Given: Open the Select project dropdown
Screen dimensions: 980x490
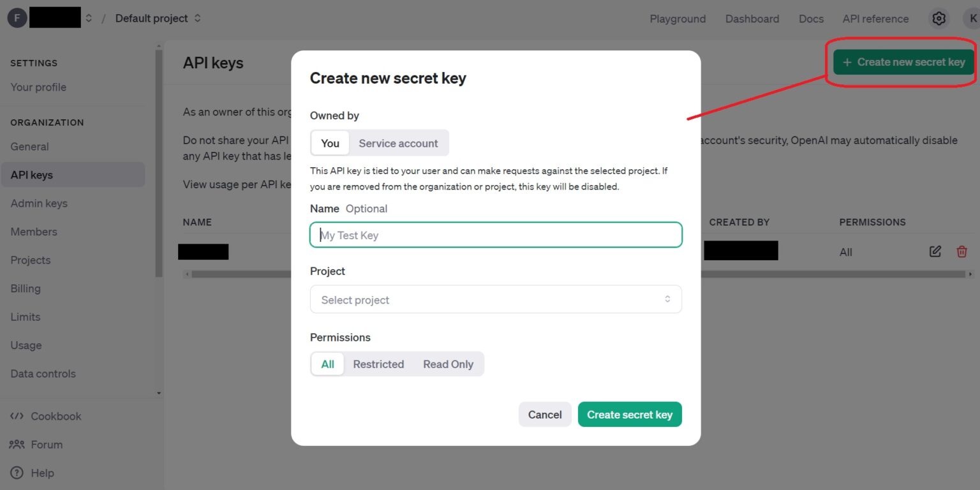Looking at the screenshot, I should [495, 299].
